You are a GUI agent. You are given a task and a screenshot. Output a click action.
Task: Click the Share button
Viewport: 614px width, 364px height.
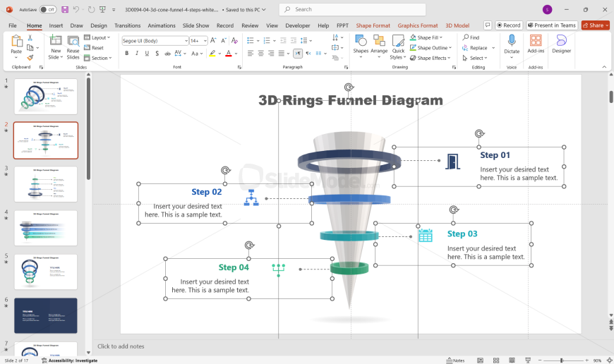coord(596,25)
